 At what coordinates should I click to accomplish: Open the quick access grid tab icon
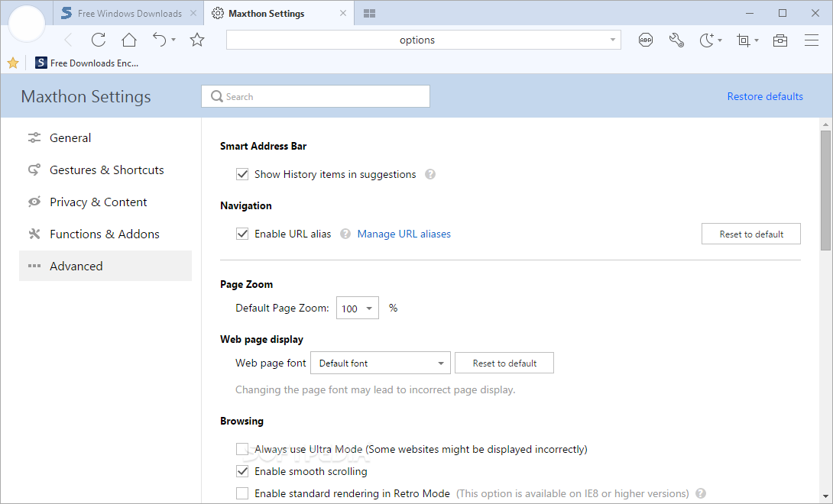pos(370,13)
